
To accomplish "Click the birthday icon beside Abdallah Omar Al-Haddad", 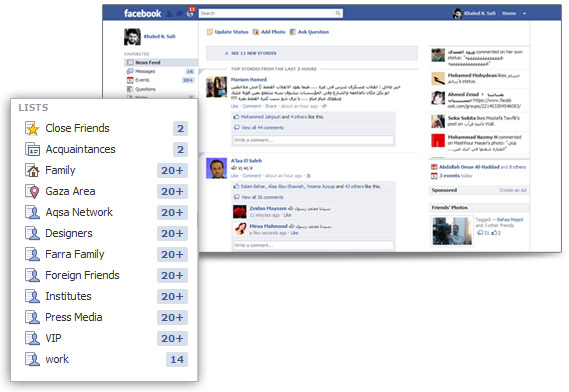I will (x=434, y=167).
